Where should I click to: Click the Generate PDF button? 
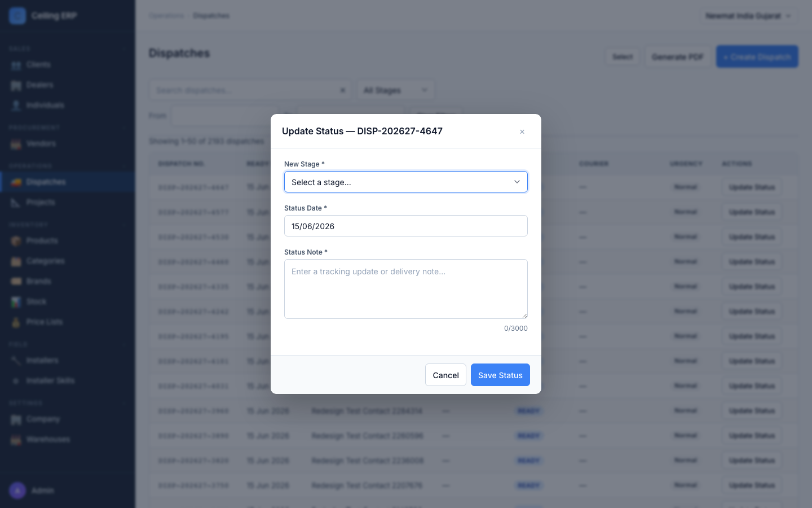click(x=677, y=56)
